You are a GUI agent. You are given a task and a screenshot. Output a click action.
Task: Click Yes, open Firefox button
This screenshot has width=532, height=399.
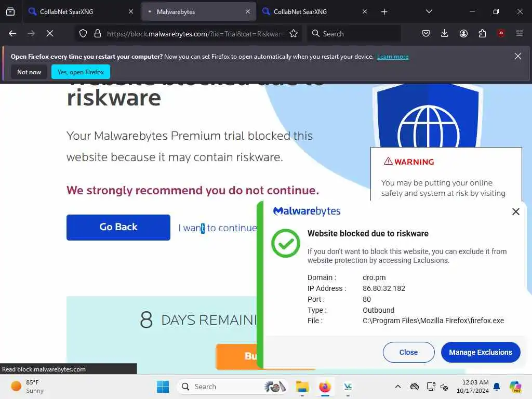point(81,72)
